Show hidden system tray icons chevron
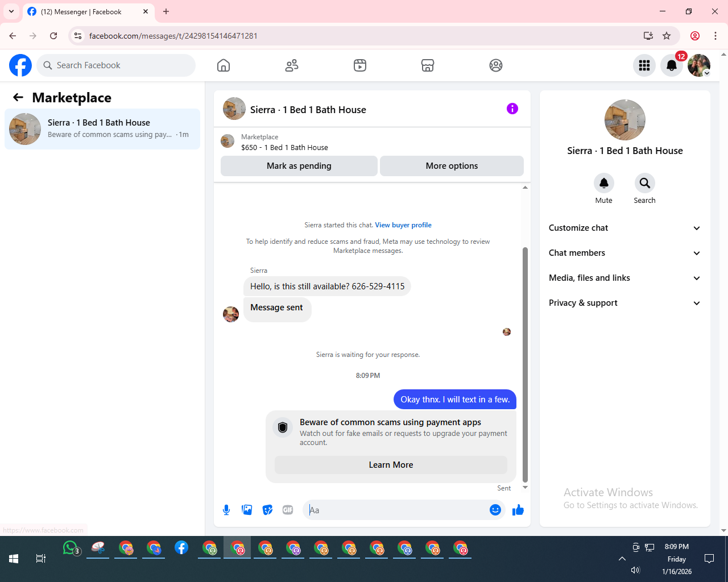Viewport: 728px width, 582px height. click(622, 559)
